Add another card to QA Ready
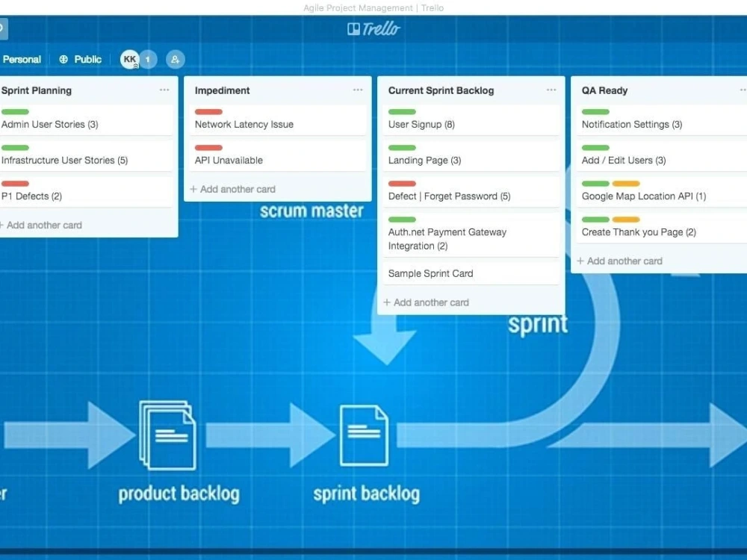Screen dimensions: 747x560 pyautogui.click(x=620, y=261)
